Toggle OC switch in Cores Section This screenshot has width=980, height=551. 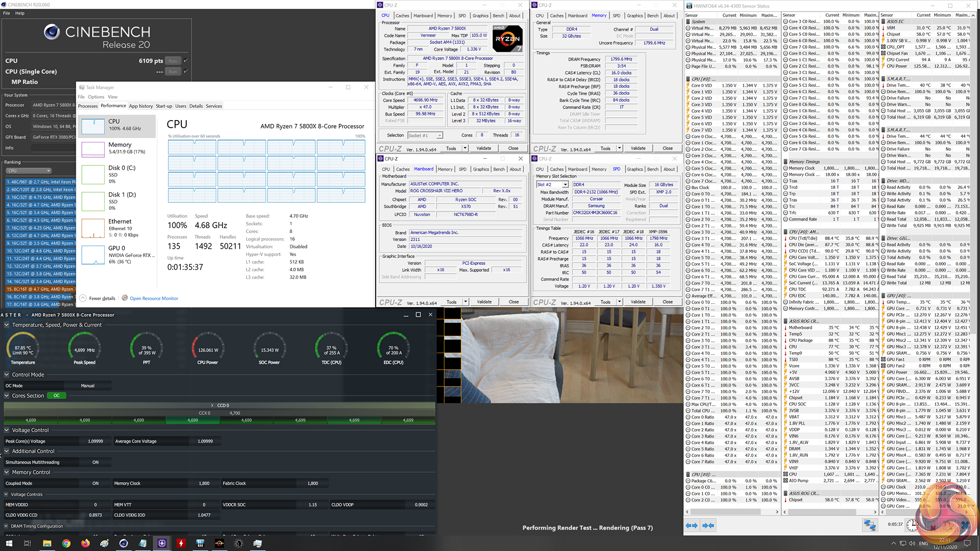click(56, 396)
